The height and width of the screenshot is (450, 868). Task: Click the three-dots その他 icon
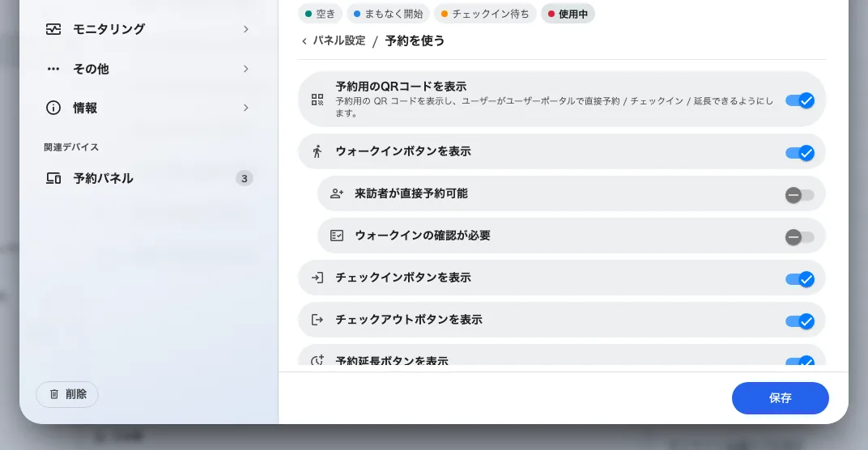click(53, 69)
